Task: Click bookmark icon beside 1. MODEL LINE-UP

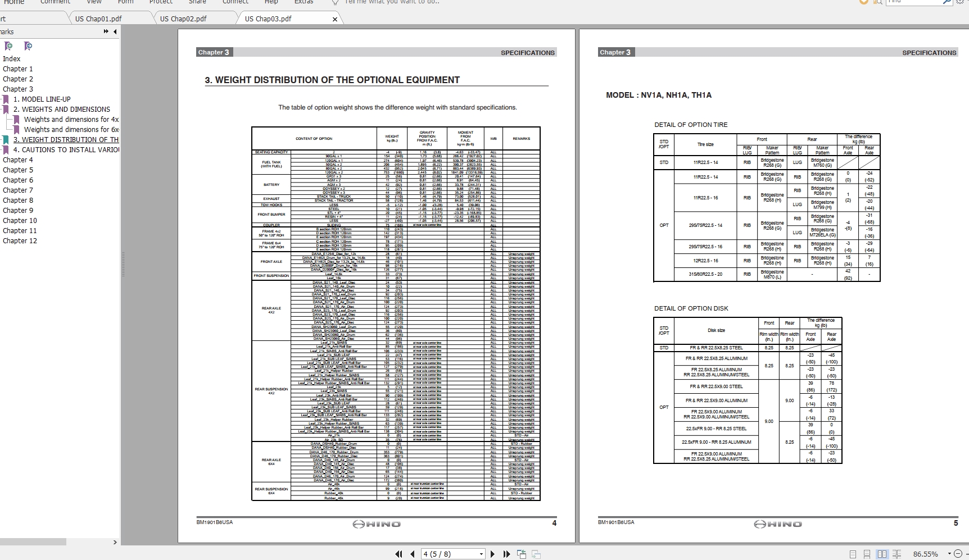Action: point(6,99)
